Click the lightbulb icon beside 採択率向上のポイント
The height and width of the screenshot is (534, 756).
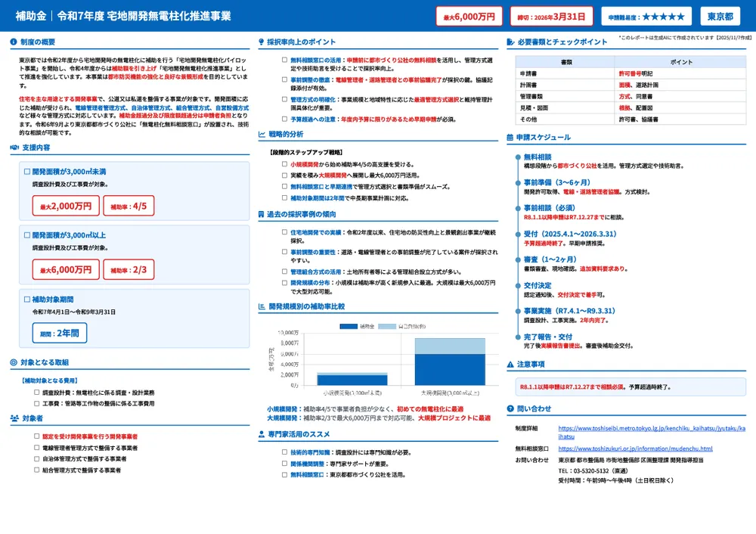pyautogui.click(x=262, y=42)
